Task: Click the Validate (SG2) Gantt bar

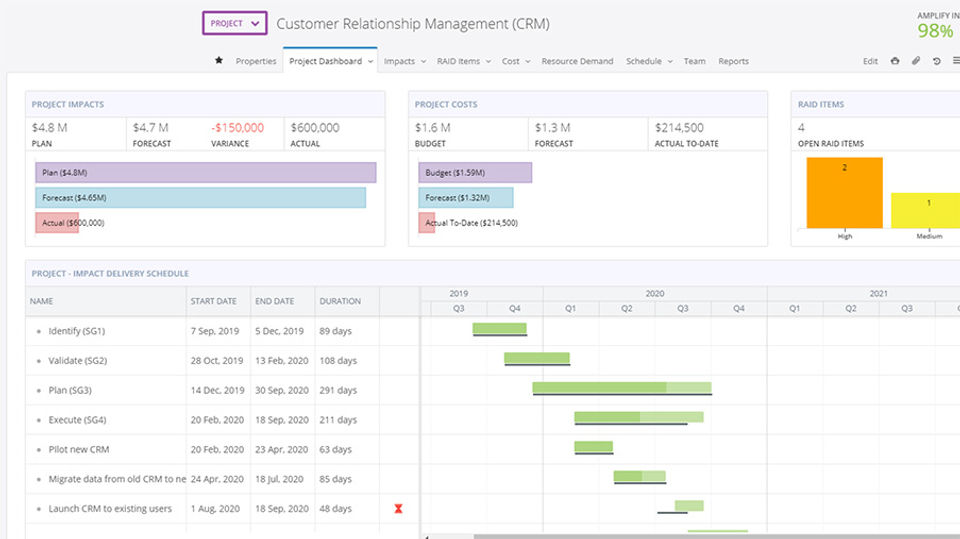Action: [537, 358]
